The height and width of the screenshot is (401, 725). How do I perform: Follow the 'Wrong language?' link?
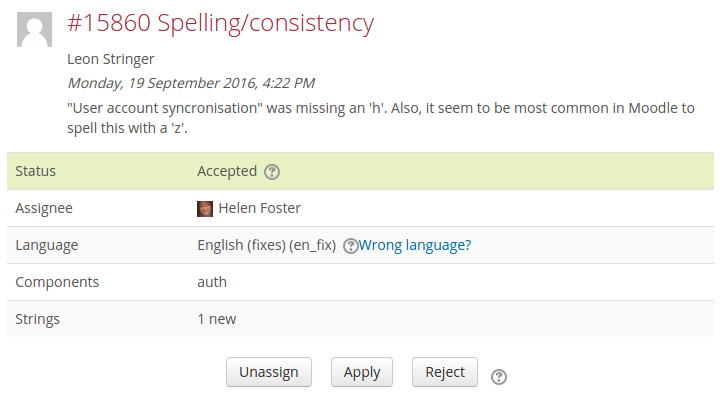coord(415,245)
